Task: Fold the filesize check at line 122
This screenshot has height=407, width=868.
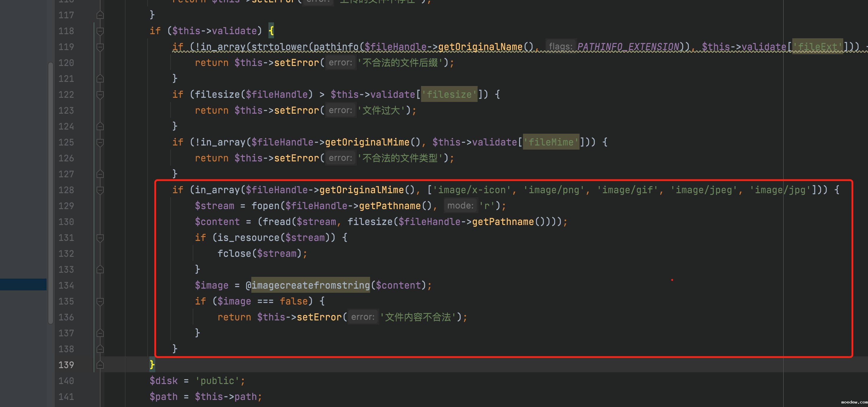Action: tap(100, 95)
